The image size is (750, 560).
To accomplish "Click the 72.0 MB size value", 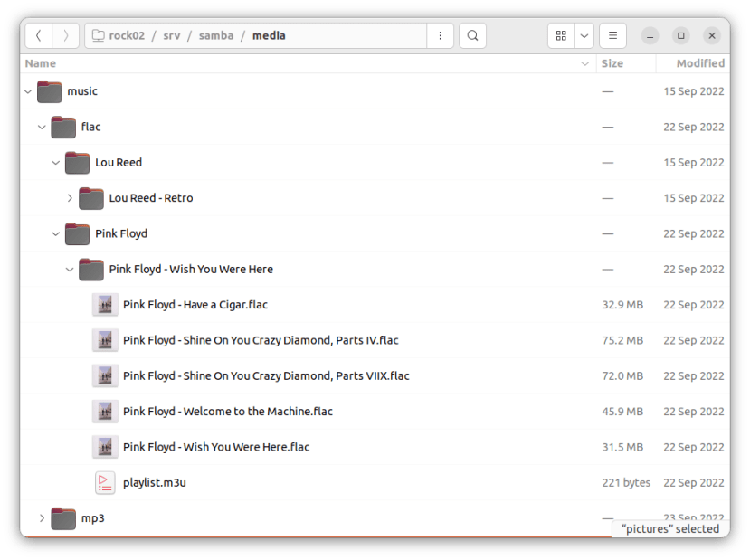I will coord(622,375).
